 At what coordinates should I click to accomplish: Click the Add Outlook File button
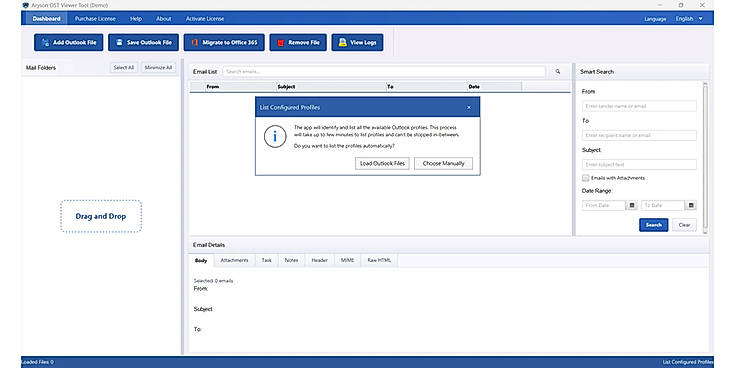(69, 42)
